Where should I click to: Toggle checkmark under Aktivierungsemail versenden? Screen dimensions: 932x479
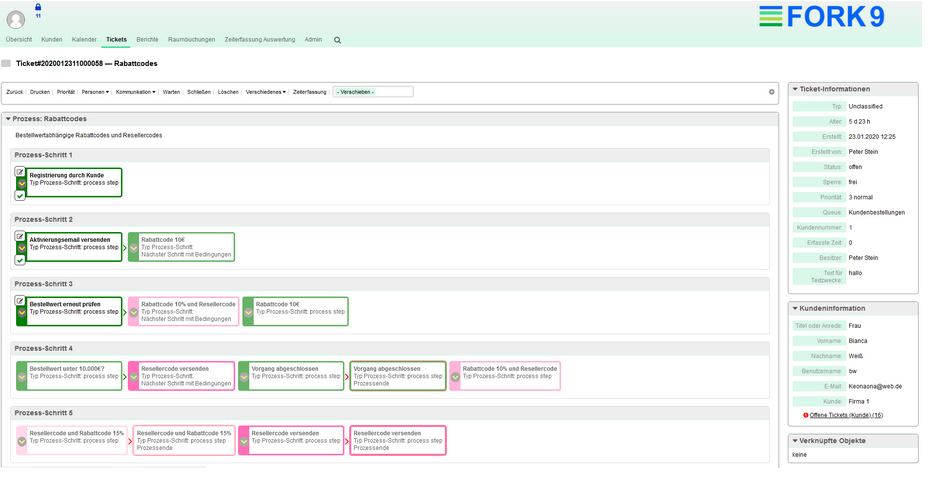20,259
